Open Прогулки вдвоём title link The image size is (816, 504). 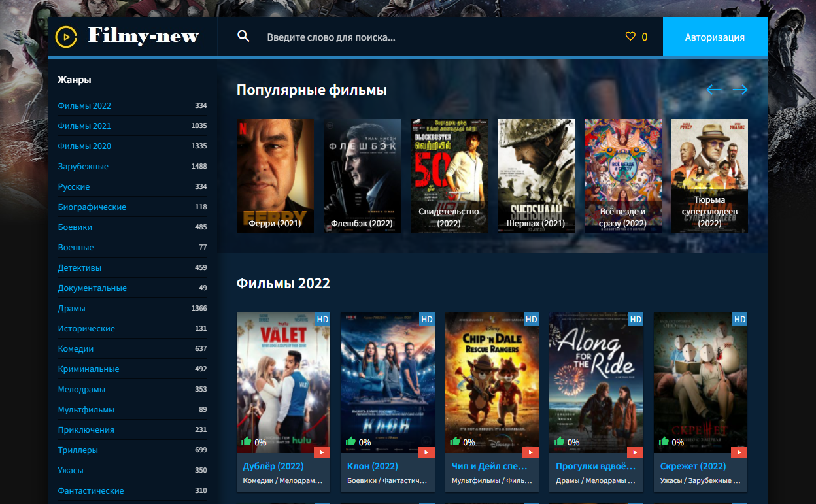point(596,466)
